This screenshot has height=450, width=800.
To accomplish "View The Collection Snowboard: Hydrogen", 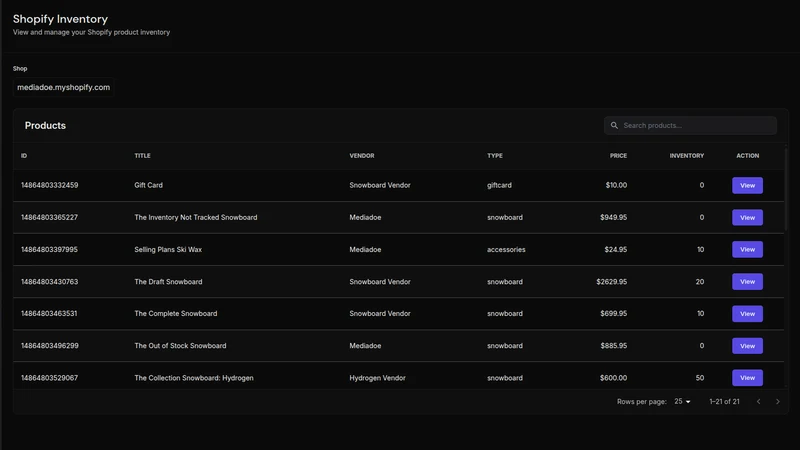I will (x=747, y=378).
